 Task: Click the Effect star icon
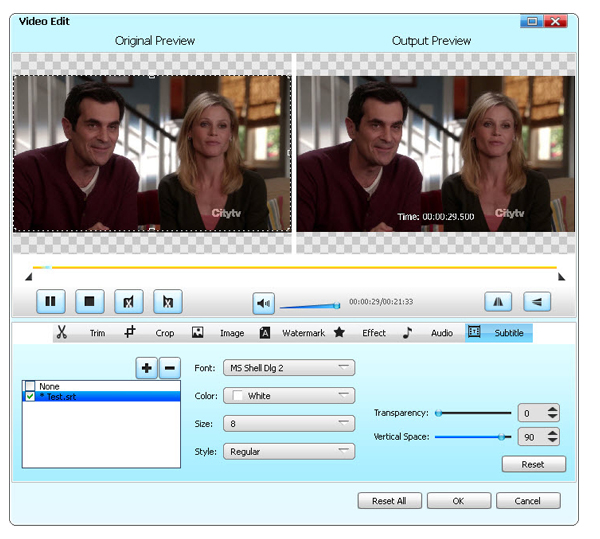click(x=339, y=332)
